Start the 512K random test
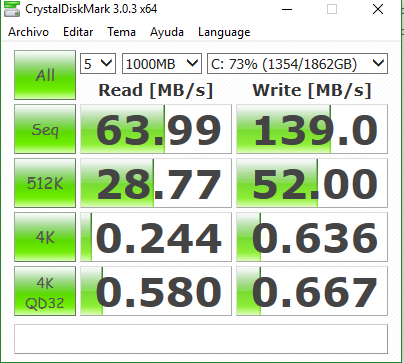This screenshot has height=363, width=404. (x=45, y=183)
